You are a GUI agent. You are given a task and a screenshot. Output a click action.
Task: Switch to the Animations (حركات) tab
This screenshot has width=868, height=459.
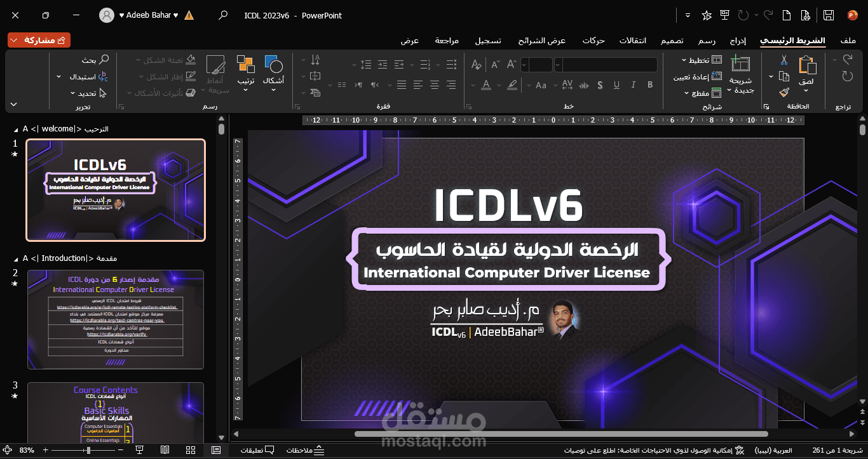click(x=593, y=41)
